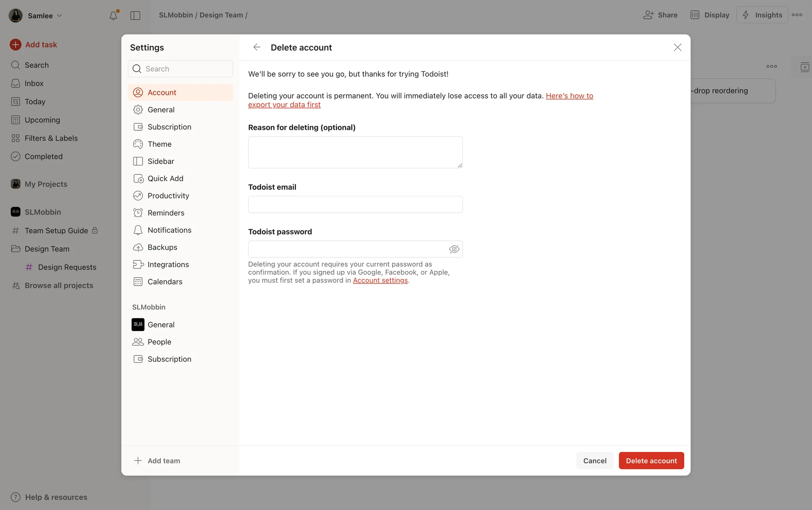Click the Todoist email input field
This screenshot has height=510, width=812.
[355, 204]
